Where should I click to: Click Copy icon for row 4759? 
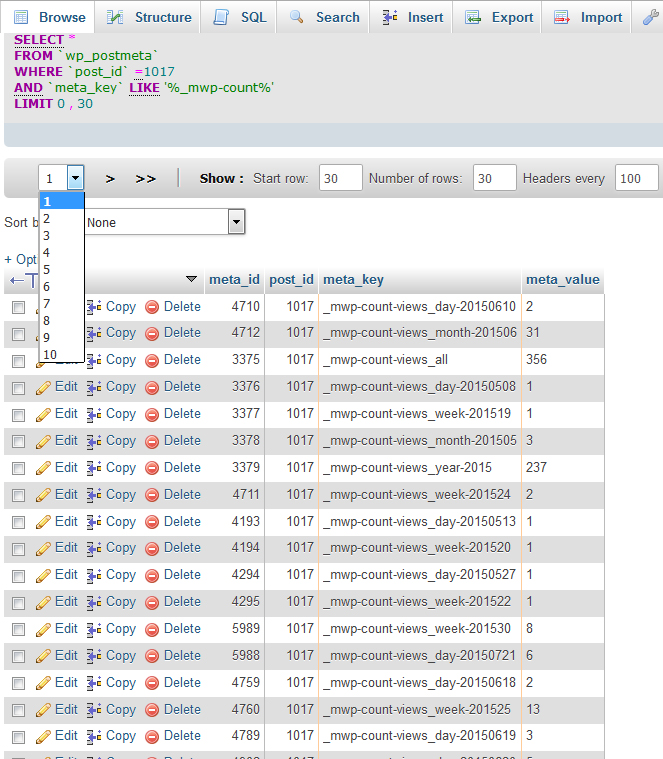(94, 683)
